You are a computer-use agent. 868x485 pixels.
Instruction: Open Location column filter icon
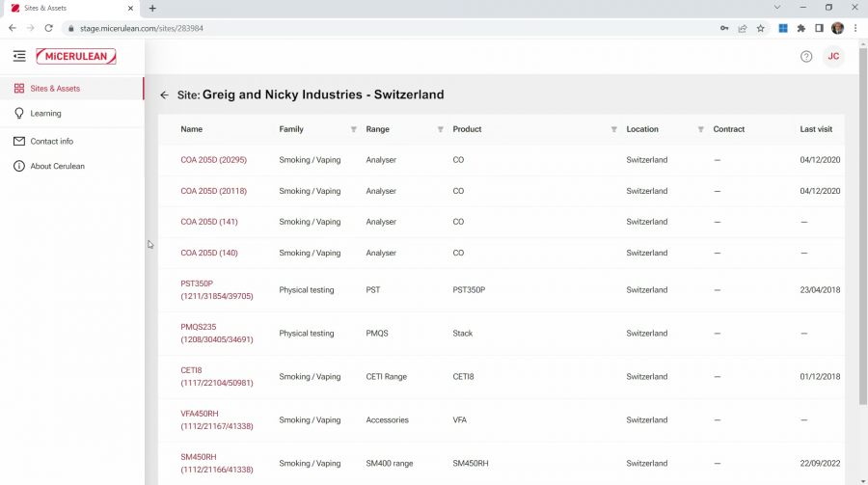point(701,129)
